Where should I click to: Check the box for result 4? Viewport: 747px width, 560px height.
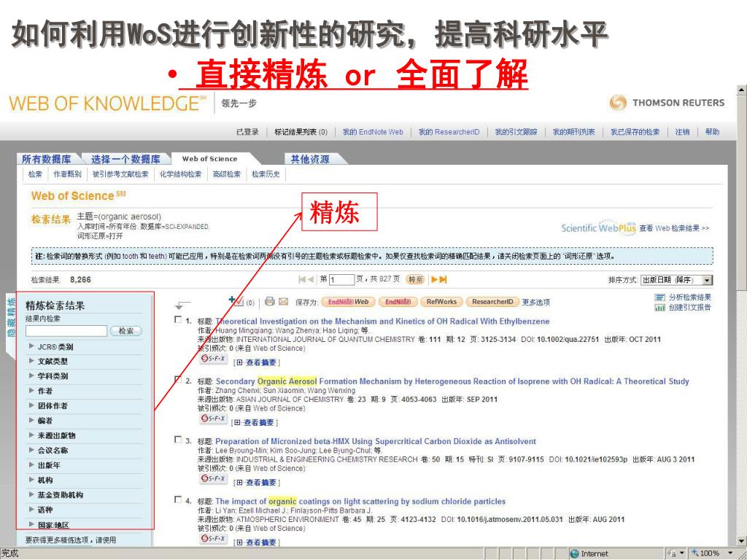point(178,499)
